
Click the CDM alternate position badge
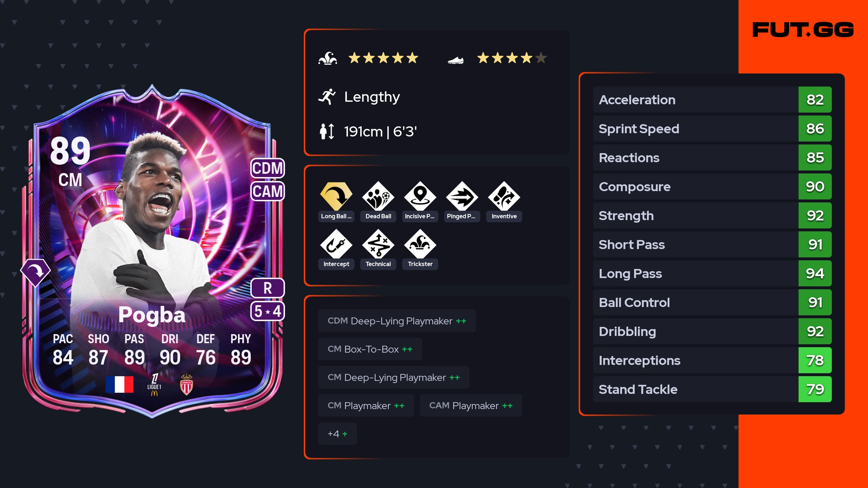[x=268, y=168]
